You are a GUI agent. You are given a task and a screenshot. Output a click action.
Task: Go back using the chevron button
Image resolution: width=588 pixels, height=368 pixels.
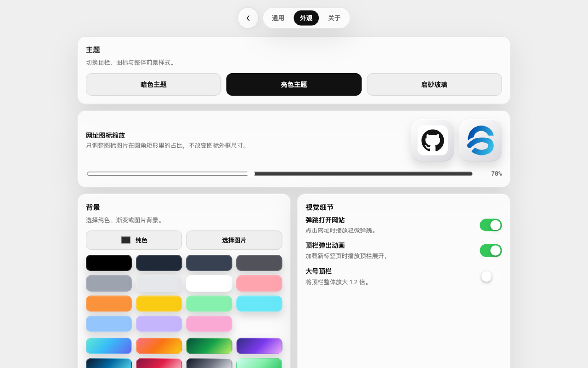[248, 18]
